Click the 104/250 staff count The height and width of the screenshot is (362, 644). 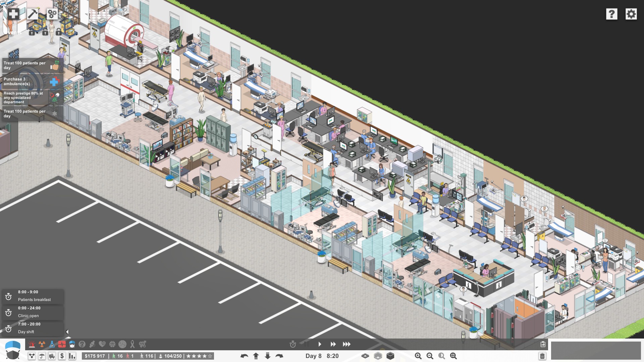(170, 356)
